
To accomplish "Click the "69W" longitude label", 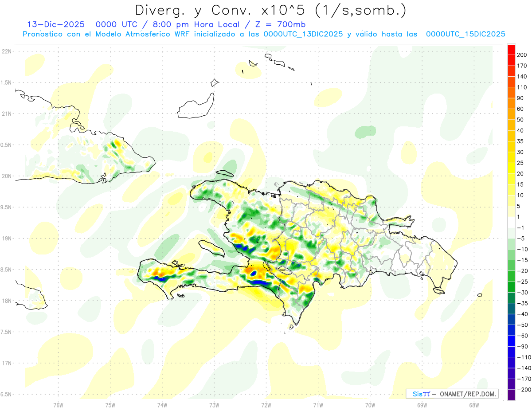I will click(x=422, y=405).
